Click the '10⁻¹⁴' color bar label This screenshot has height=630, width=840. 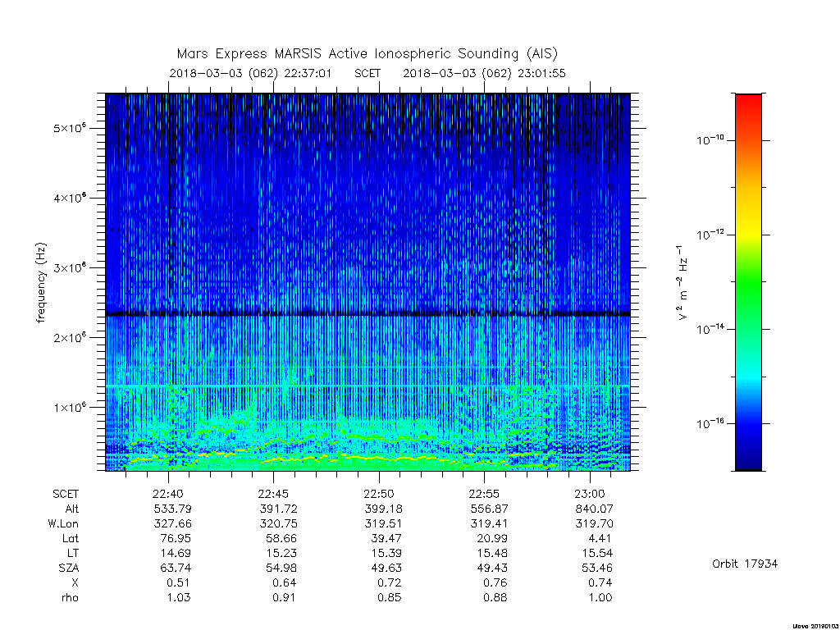(x=710, y=328)
